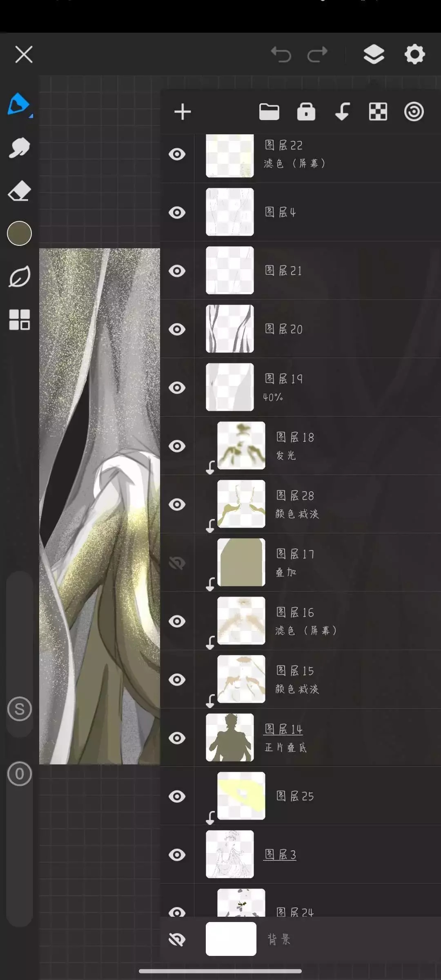Open the current color swatch
The width and height of the screenshot is (441, 980).
click(19, 234)
